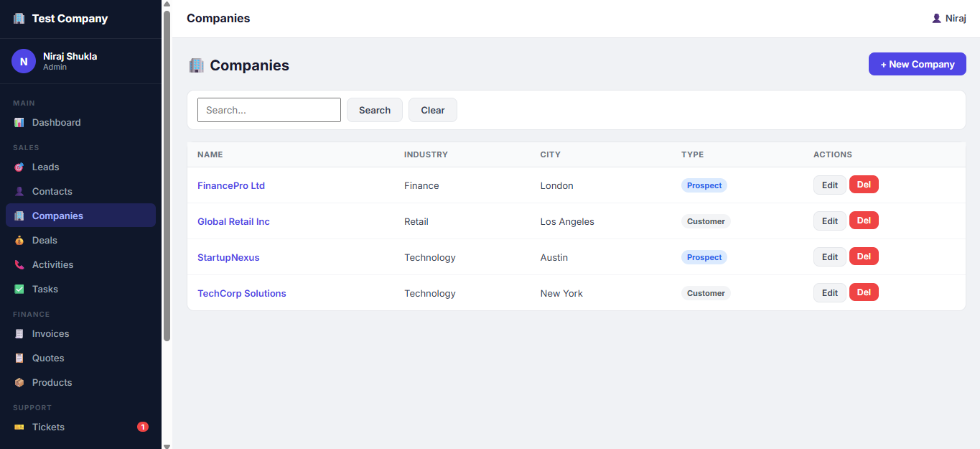Click the Dashboard chart icon in sidebar
Image resolution: width=980 pixels, height=449 pixels.
pyautogui.click(x=19, y=123)
